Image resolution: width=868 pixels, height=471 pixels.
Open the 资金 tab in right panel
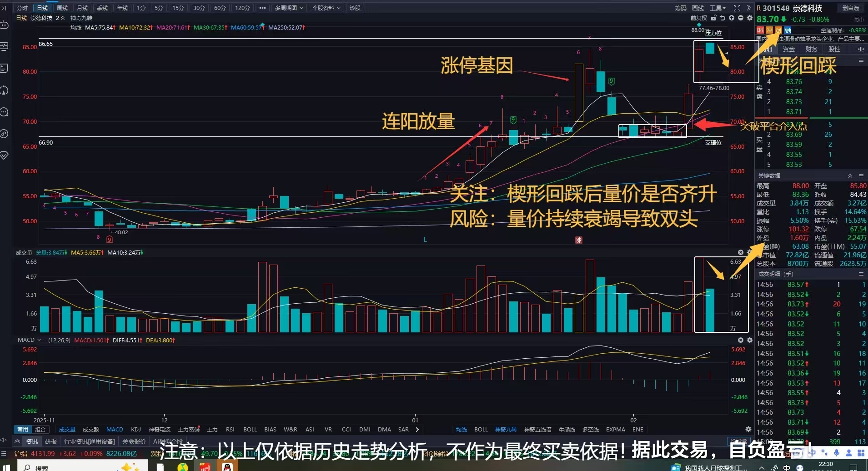(789, 49)
